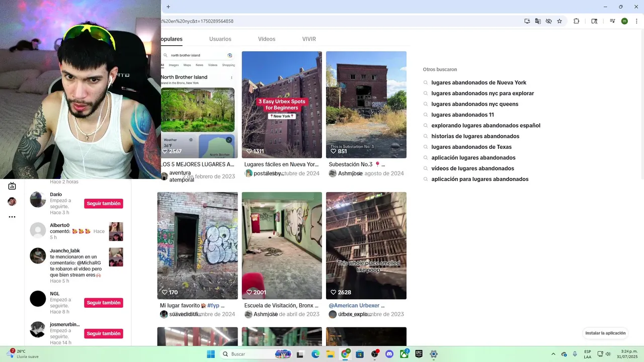Open the weather widget Lluvia suave

coord(23,354)
